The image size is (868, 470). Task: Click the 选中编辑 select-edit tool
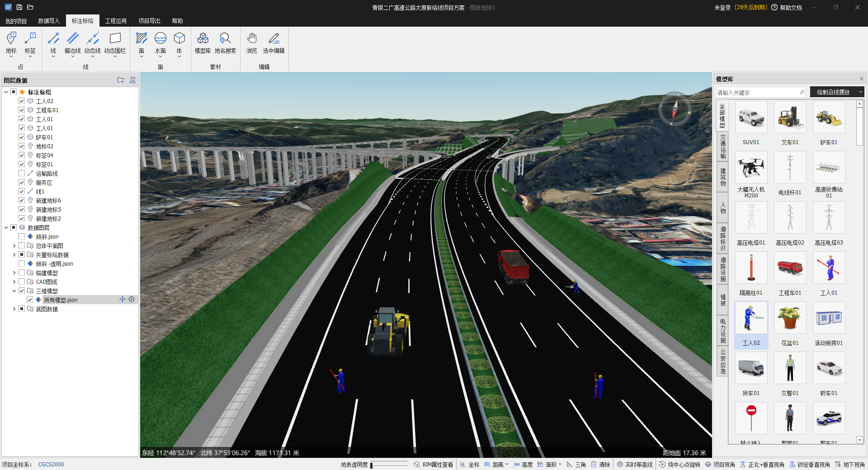[274, 43]
